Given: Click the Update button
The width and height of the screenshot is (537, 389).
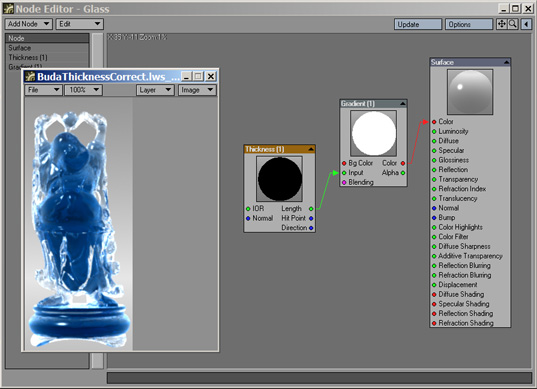Looking at the screenshot, I should tap(418, 24).
